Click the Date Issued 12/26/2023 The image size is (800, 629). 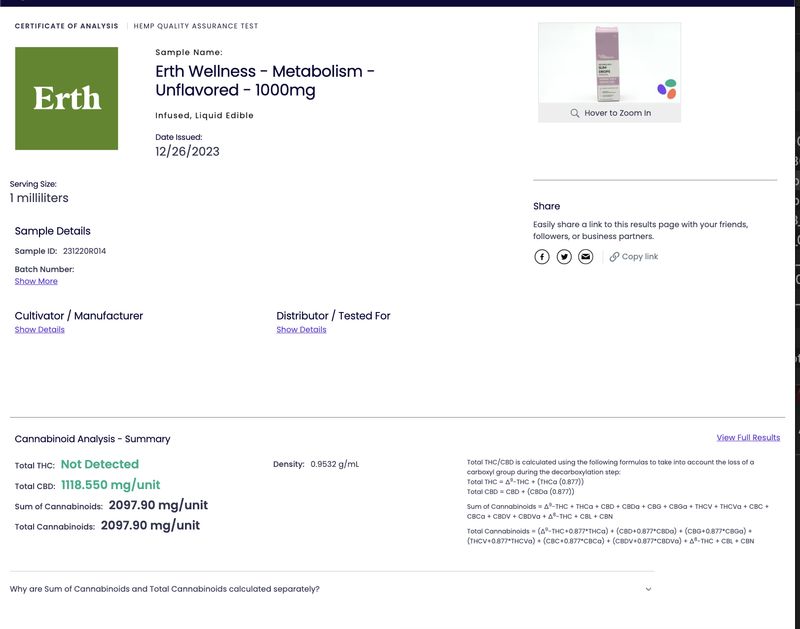[187, 152]
